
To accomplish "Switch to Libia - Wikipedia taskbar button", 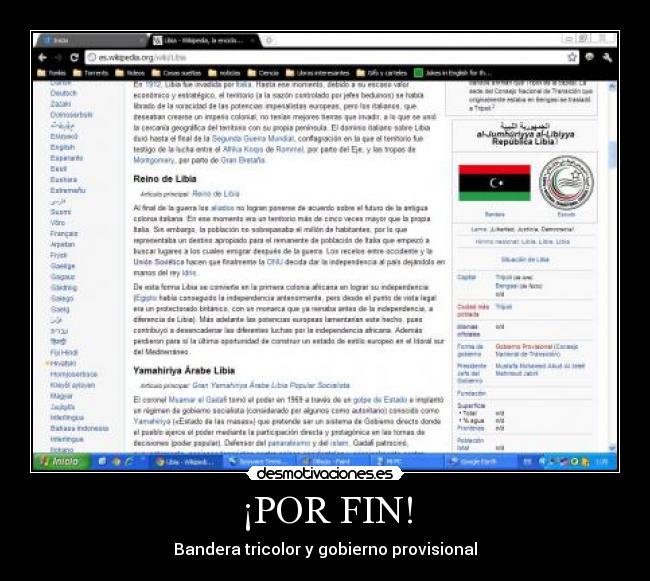I will [x=186, y=462].
